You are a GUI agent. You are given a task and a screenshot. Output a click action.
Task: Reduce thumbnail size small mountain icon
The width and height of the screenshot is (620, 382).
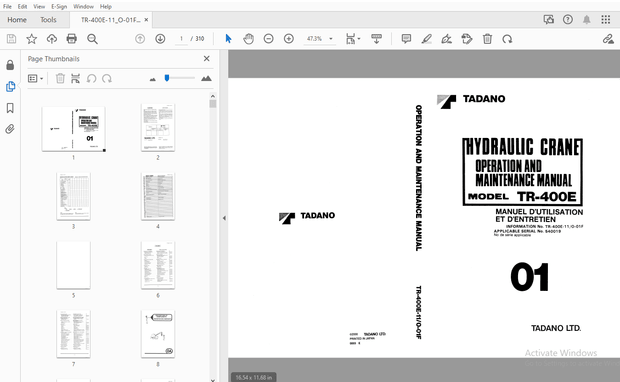point(153,79)
